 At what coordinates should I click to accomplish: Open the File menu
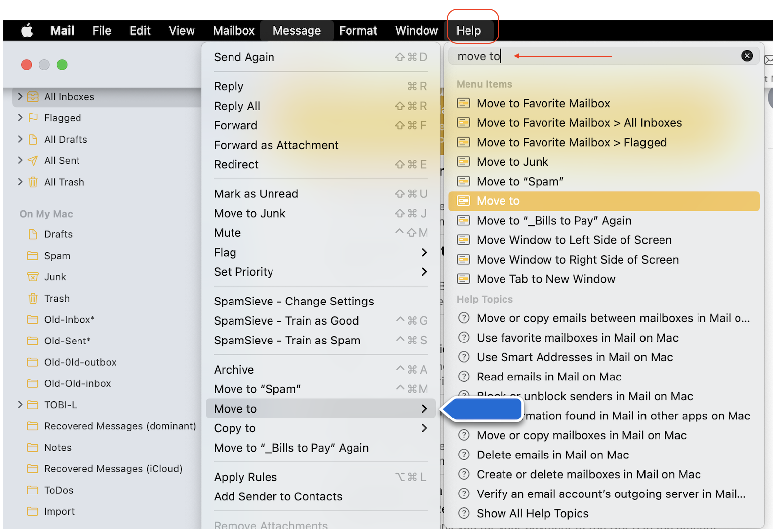coord(102,31)
